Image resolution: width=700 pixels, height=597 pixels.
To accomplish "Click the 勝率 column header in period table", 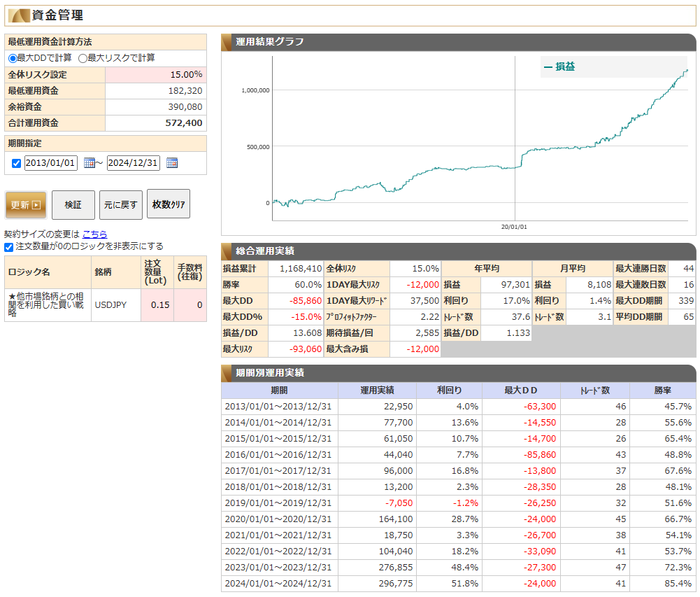I will click(x=662, y=390).
